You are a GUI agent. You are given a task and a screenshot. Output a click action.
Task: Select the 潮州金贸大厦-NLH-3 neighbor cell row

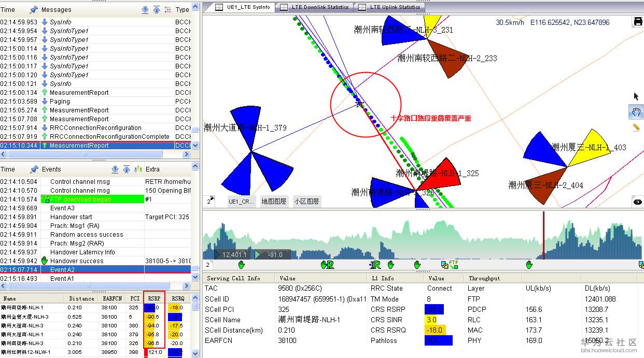(95, 317)
